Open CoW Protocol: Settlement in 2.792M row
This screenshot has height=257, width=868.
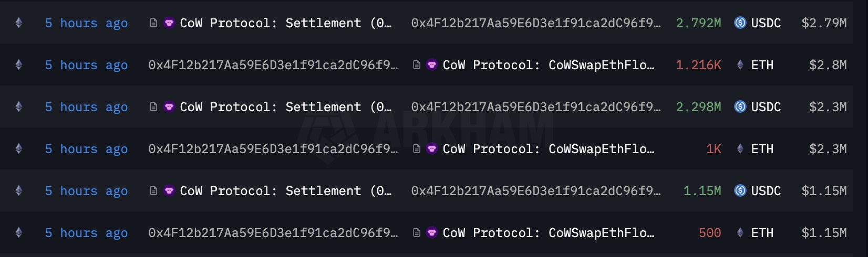click(x=286, y=23)
